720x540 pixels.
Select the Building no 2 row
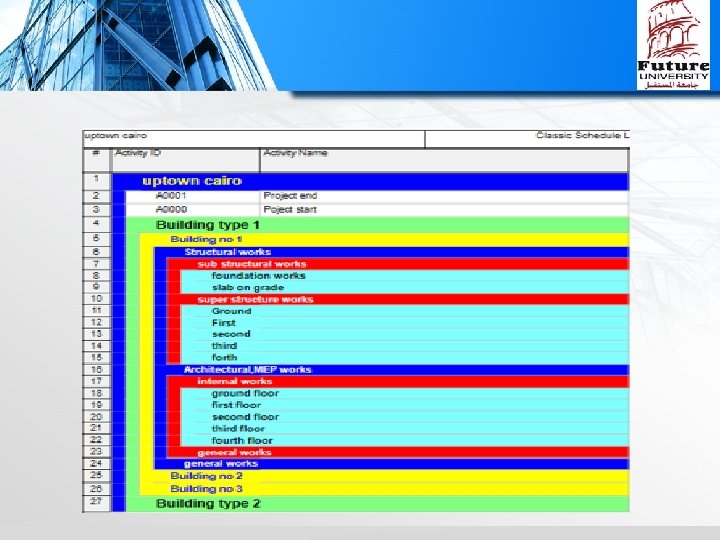coord(384,476)
